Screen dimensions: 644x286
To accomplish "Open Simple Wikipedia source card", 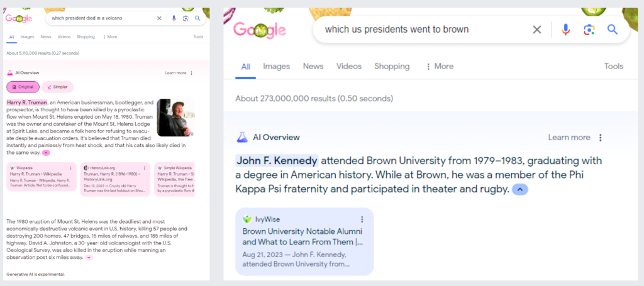I will tap(174, 179).
